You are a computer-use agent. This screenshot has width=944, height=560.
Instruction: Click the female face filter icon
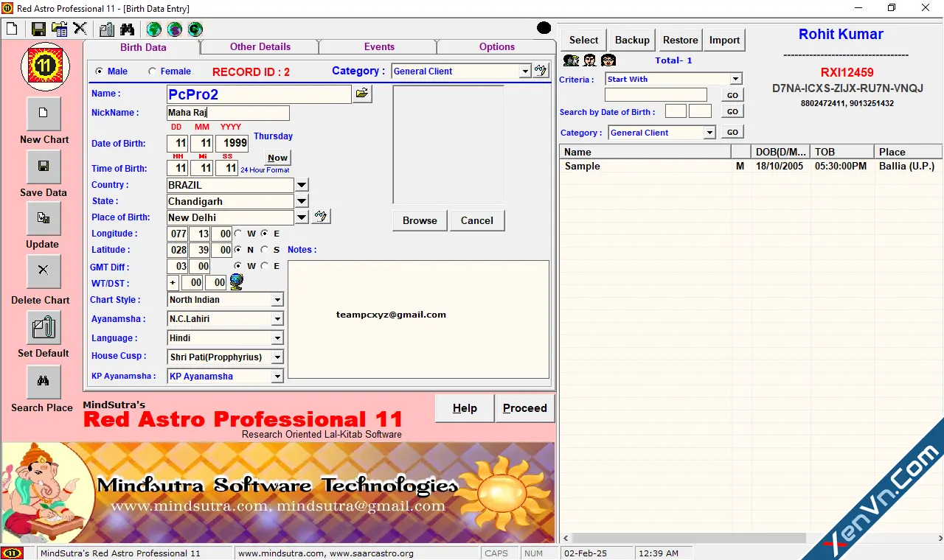point(608,60)
